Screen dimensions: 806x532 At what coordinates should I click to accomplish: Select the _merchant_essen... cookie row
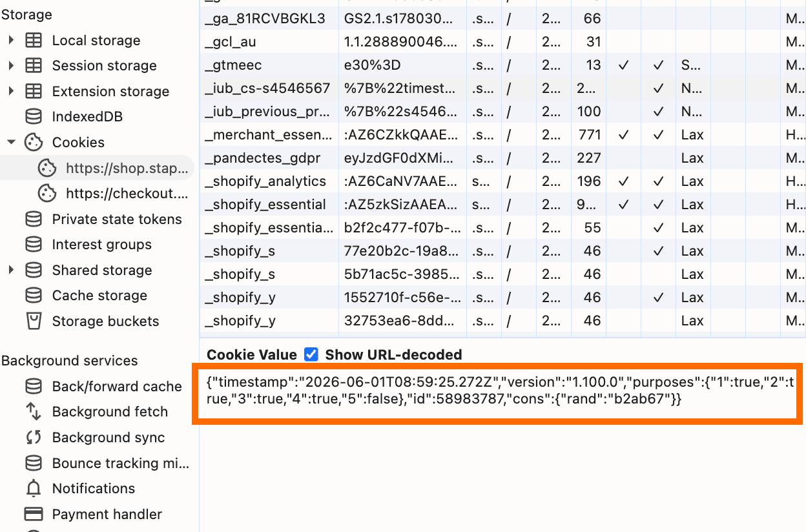click(502, 135)
